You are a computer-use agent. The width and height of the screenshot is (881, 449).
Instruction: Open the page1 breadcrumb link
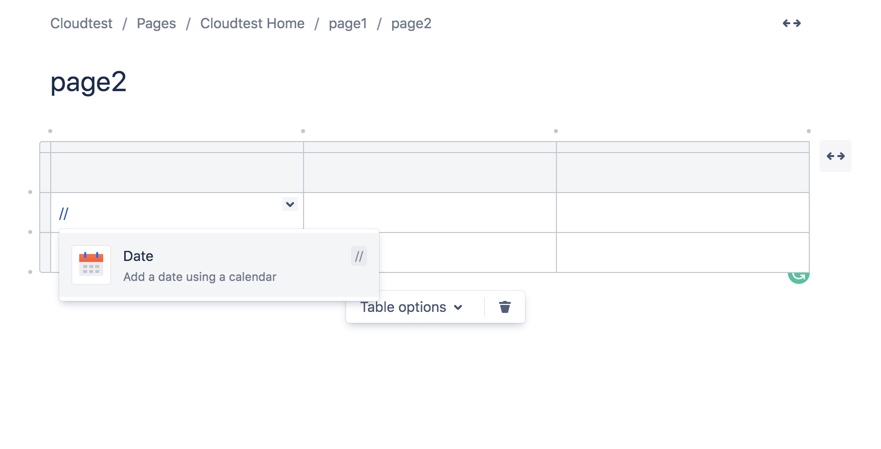[347, 23]
